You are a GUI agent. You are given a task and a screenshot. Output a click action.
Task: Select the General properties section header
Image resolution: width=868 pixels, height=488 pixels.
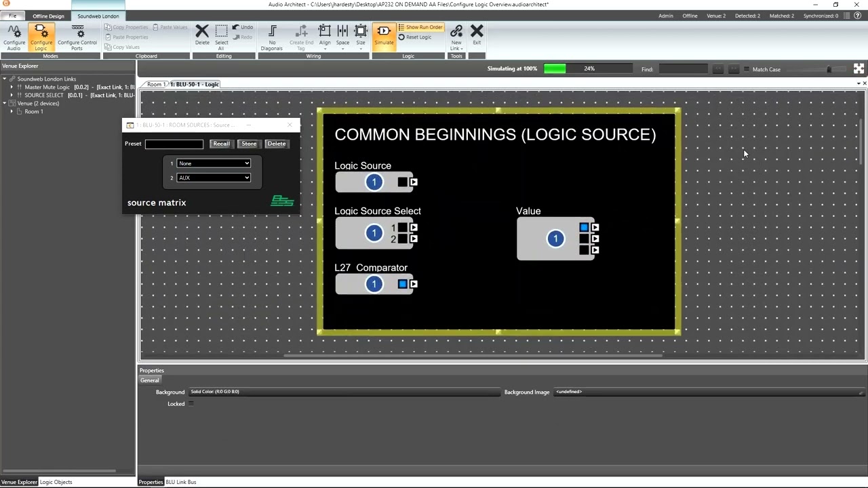[x=150, y=380]
